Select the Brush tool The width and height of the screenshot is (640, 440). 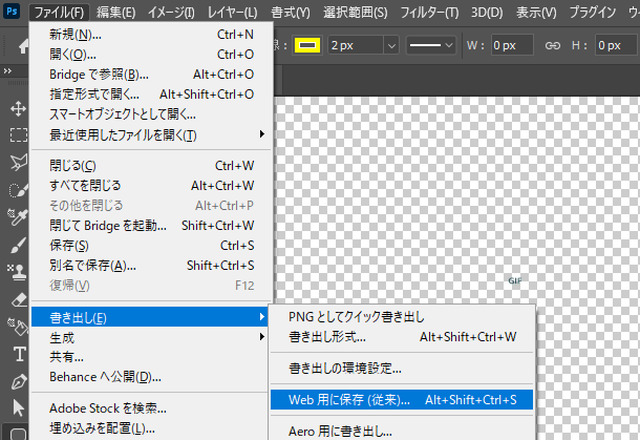[x=18, y=245]
